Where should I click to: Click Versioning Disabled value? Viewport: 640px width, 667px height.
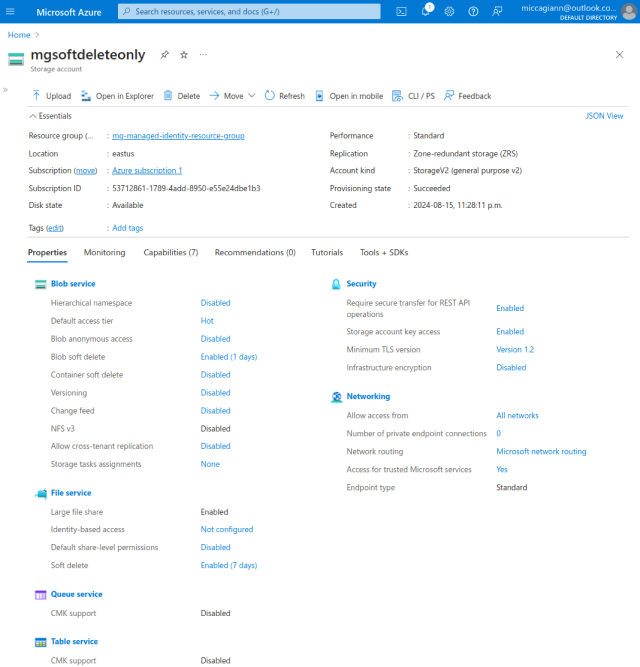216,393
